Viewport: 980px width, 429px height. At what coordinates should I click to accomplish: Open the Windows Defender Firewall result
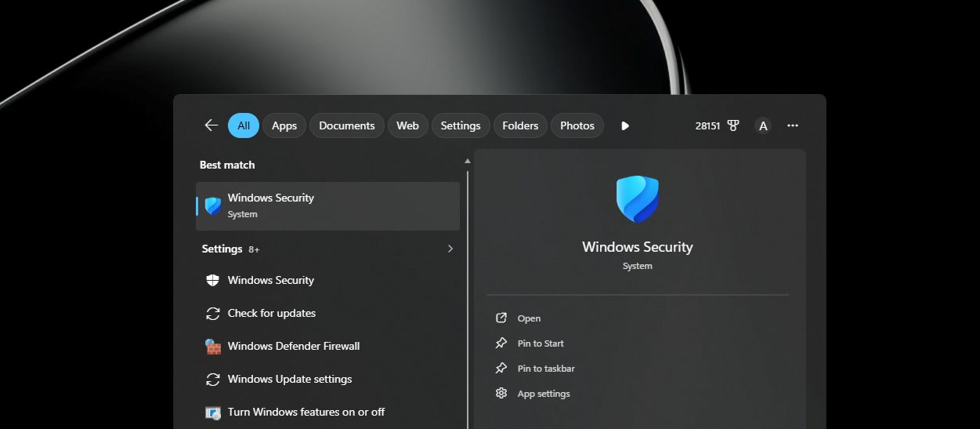point(327,346)
